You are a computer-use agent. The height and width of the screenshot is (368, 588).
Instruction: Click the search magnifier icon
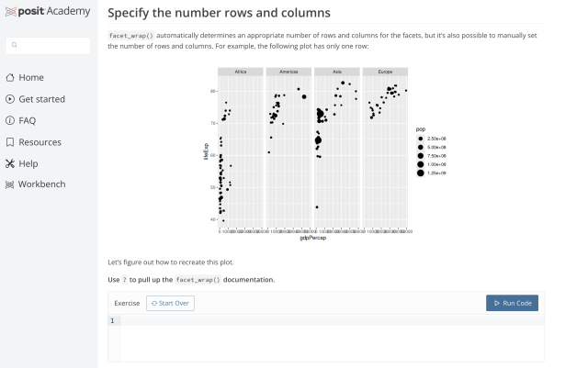click(16, 44)
